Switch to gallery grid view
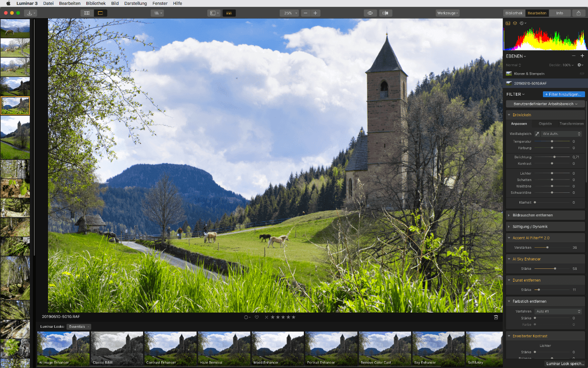Viewport: 588px width, 368px height. 87,13
